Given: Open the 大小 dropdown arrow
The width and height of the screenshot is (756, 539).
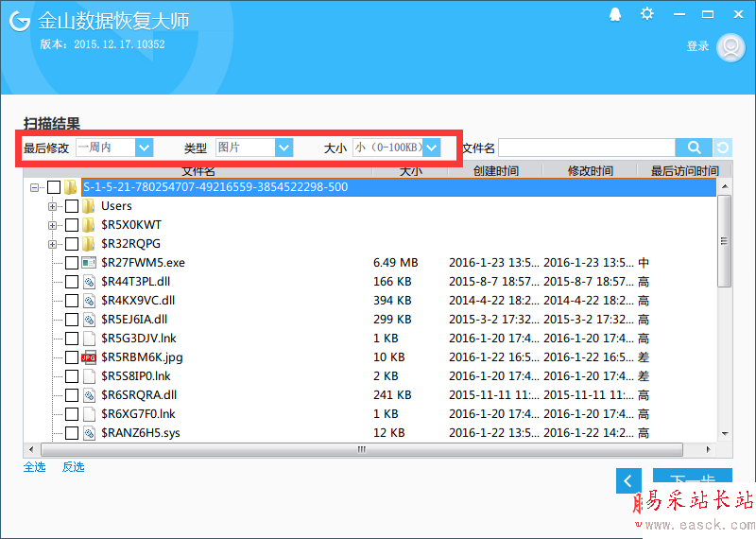Looking at the screenshot, I should coord(432,148).
